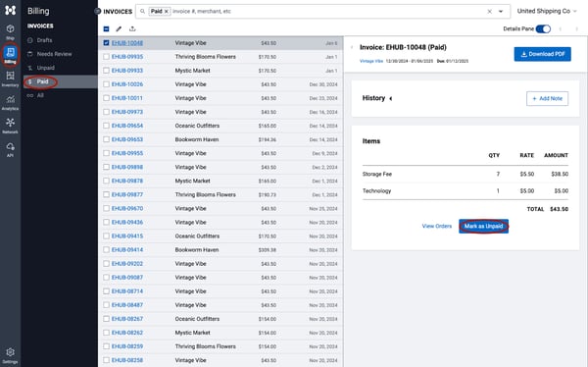Remove the Paid filter chip

[167, 11]
